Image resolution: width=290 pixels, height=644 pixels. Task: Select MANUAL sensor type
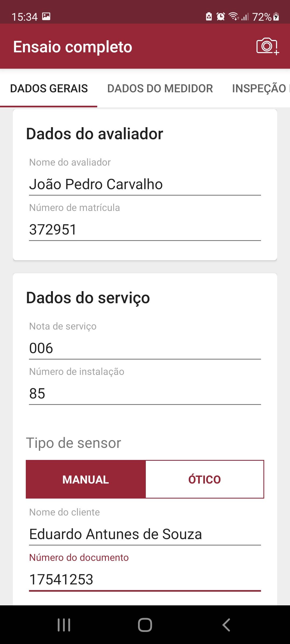86,479
